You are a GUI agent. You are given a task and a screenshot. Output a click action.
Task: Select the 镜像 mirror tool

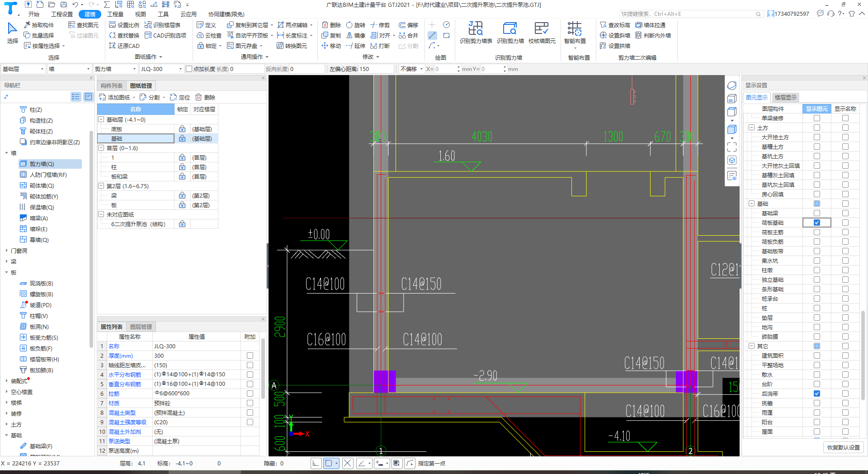[355, 35]
